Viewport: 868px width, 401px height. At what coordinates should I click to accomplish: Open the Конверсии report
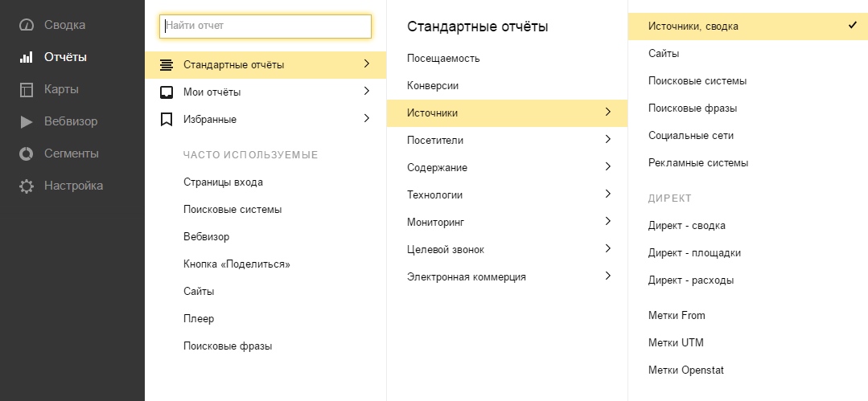click(x=433, y=86)
